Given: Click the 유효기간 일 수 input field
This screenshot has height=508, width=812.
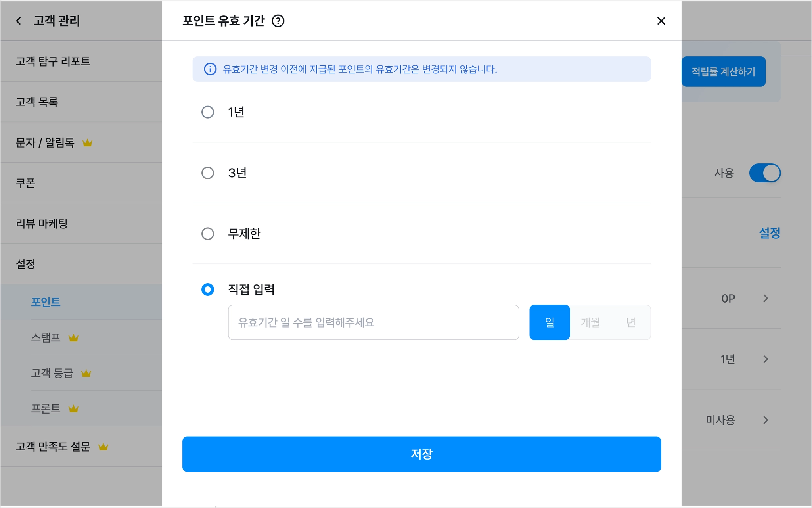Looking at the screenshot, I should point(373,322).
